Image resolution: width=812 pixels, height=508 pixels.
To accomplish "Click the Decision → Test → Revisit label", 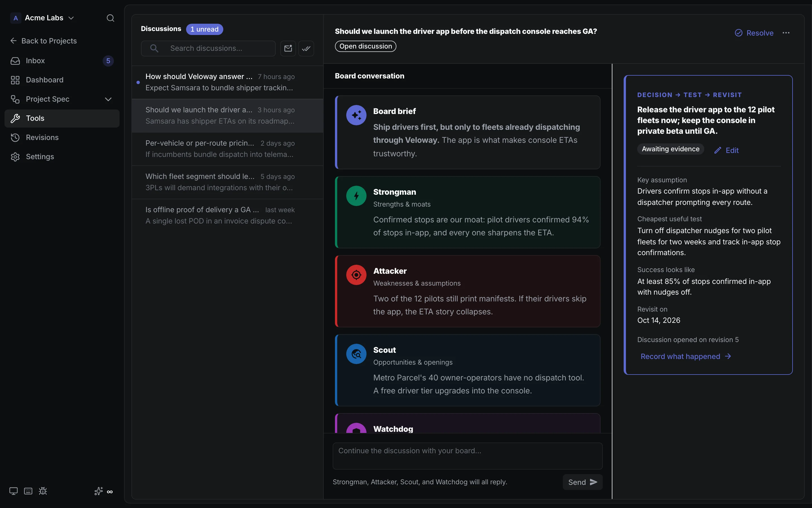I will pyautogui.click(x=689, y=95).
